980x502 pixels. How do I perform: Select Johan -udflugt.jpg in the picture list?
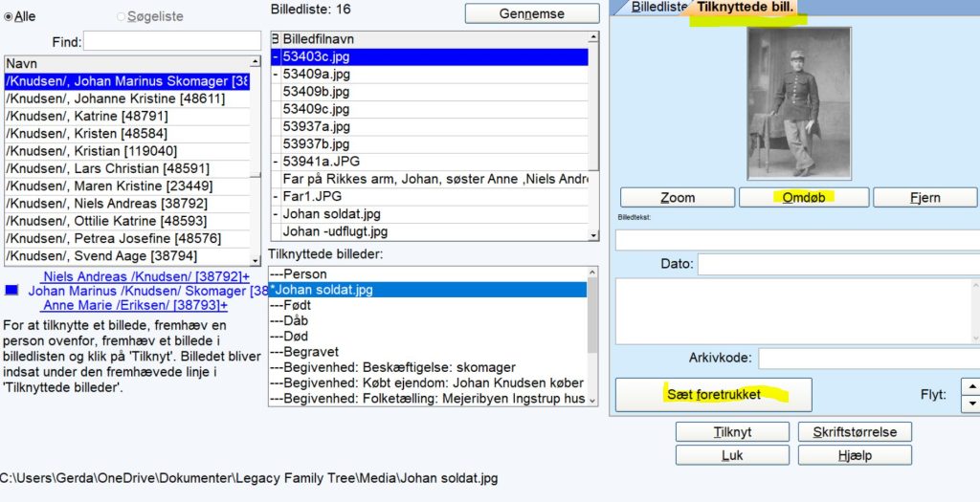(430, 231)
